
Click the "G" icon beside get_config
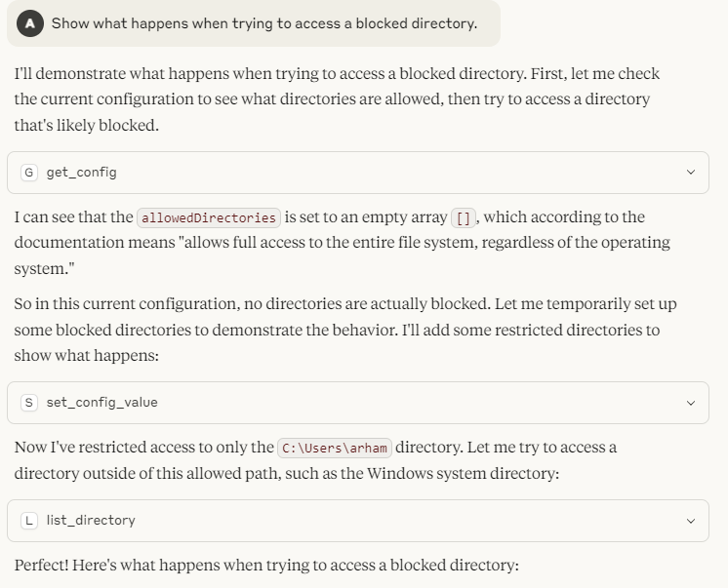coord(29,172)
